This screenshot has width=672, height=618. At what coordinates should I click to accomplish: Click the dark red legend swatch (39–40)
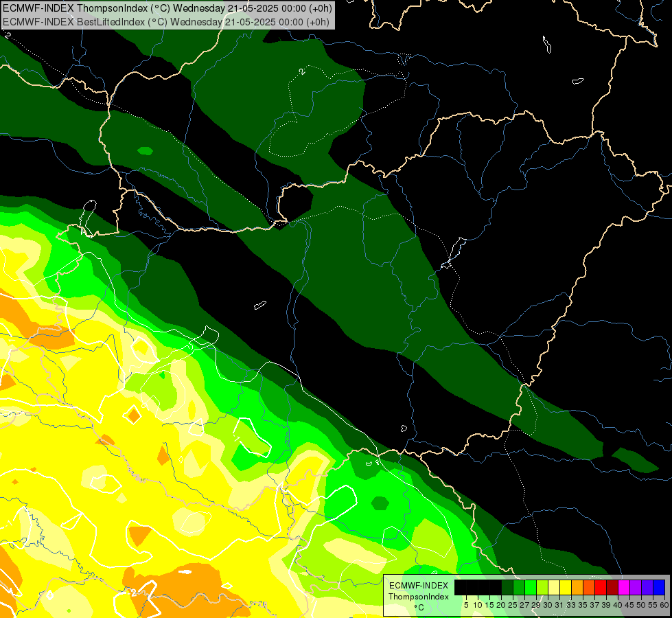click(x=612, y=588)
